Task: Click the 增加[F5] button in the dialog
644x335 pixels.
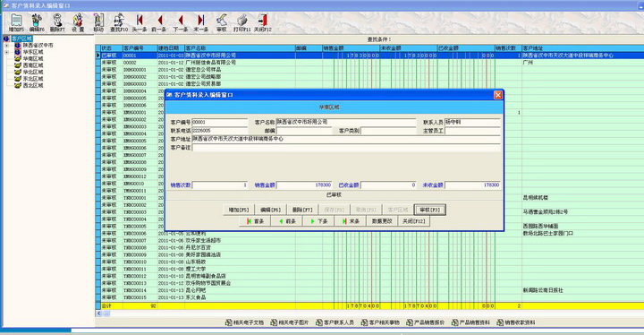Action: (239, 210)
